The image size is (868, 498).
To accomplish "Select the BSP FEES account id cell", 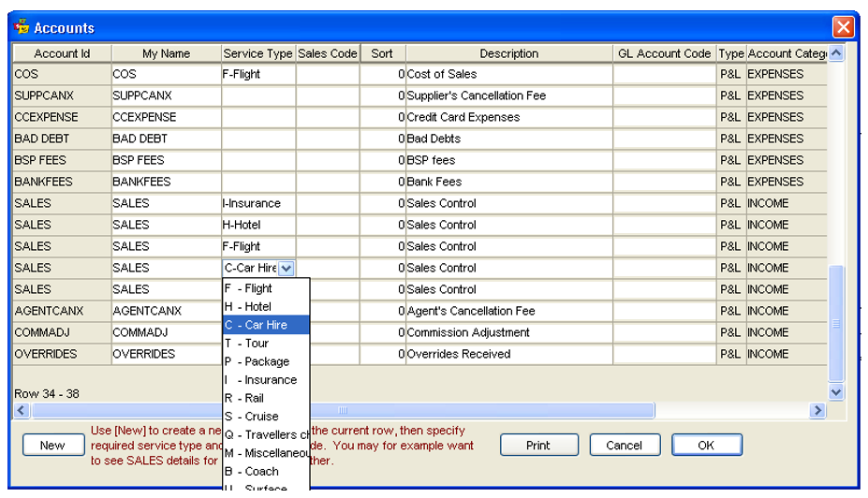I will tap(62, 160).
